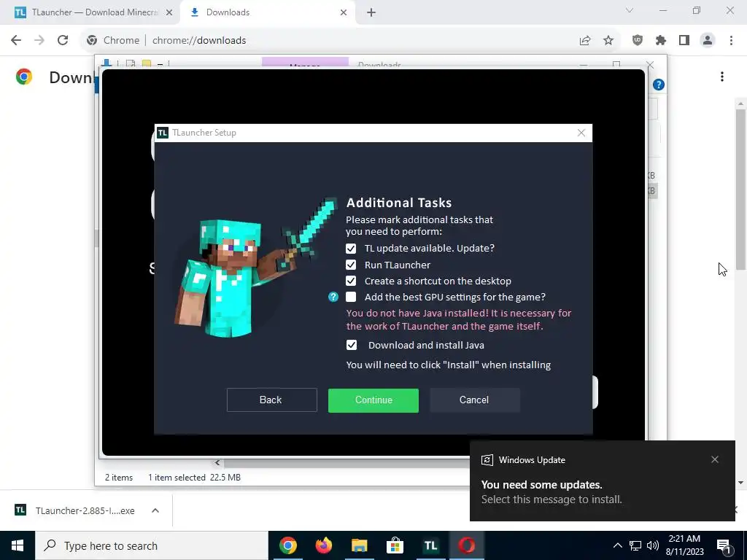The width and height of the screenshot is (747, 560).
Task: Close the TLauncher Setup dialog
Action: (x=581, y=133)
